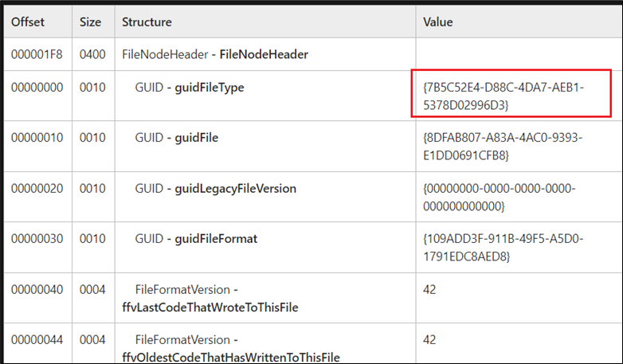This screenshot has height=364, width=623.
Task: Click offset cell 00000030
Action: pyautogui.click(x=37, y=239)
